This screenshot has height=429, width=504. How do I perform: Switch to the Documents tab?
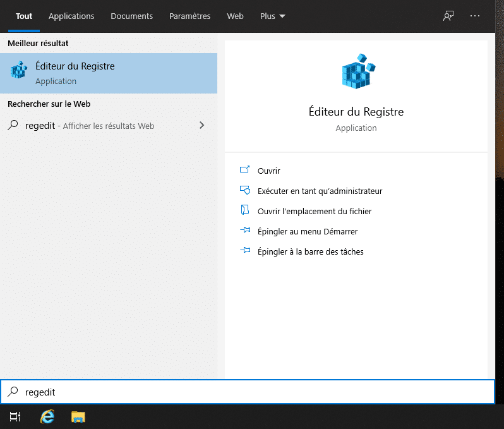click(x=131, y=16)
